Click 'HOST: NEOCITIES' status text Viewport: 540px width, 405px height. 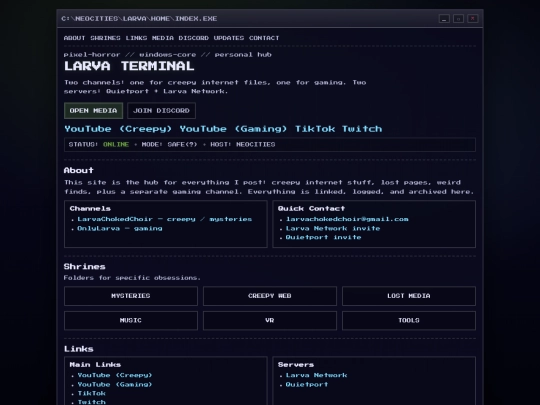point(243,145)
